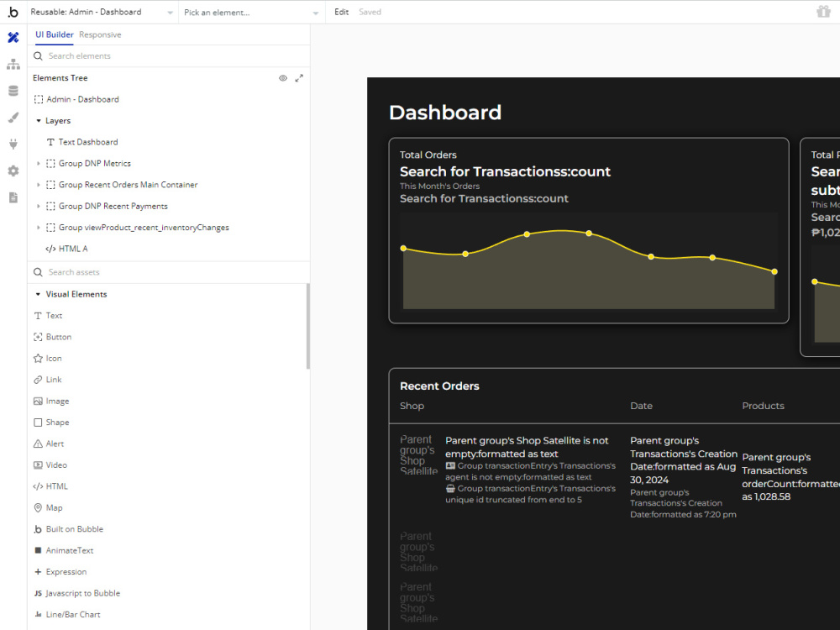Collapse the Layers tree section
Viewport: 840px width, 630px height.
pos(39,121)
